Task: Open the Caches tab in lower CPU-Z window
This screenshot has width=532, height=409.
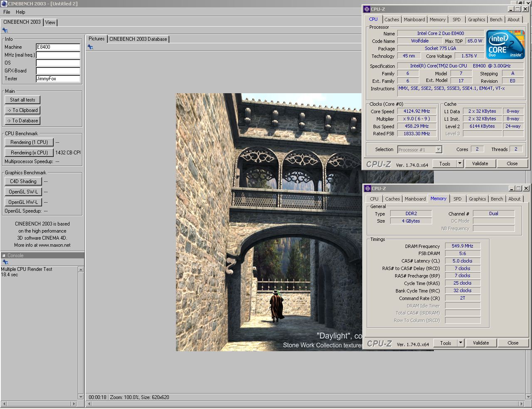Action: pyautogui.click(x=393, y=199)
